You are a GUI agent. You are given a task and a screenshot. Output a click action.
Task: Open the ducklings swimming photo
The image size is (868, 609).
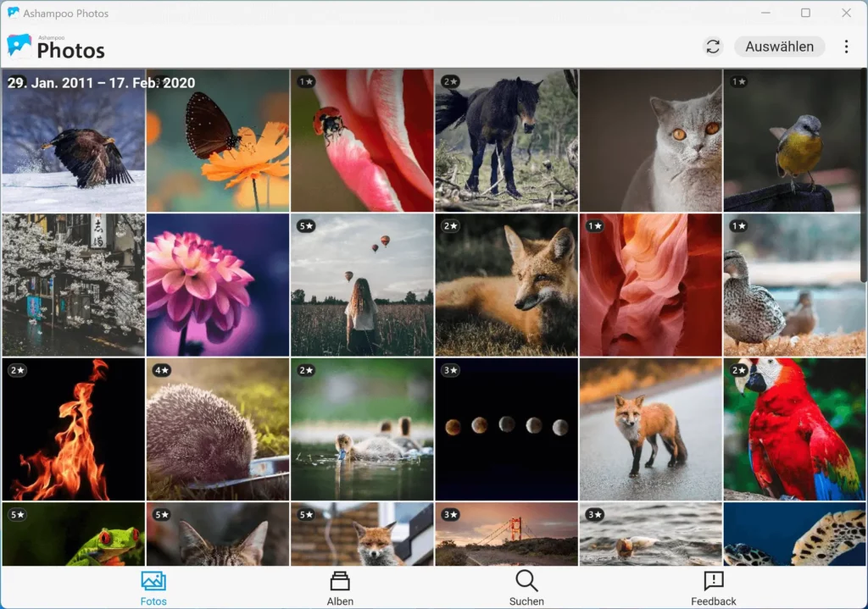pyautogui.click(x=362, y=429)
